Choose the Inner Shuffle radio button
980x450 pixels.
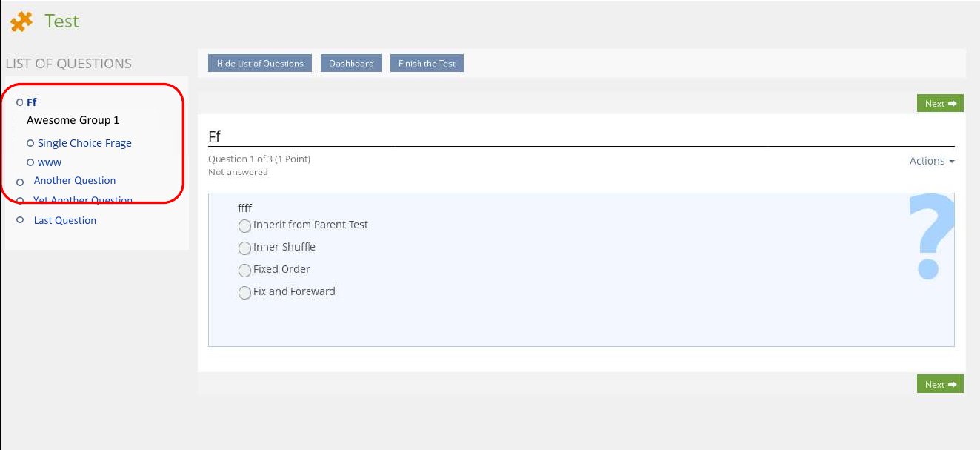pos(244,248)
